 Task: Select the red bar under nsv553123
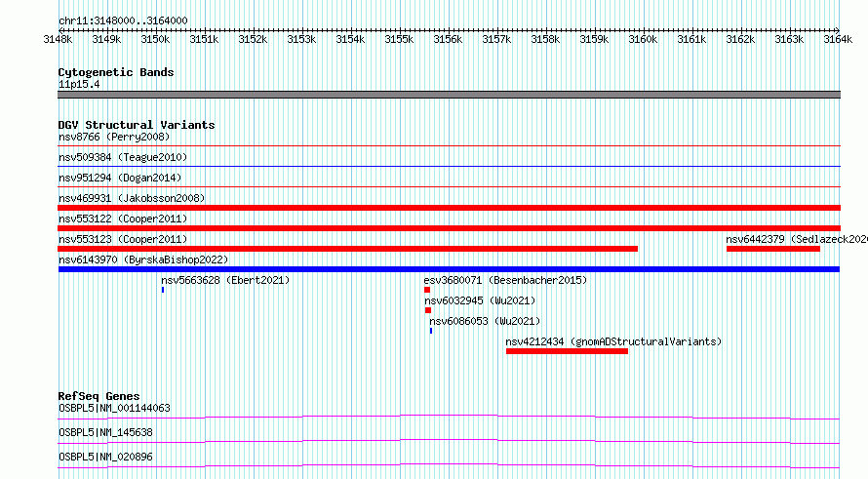(347, 249)
